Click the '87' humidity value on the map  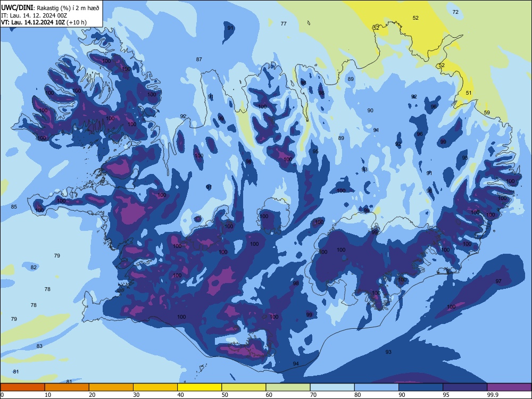coord(199,60)
